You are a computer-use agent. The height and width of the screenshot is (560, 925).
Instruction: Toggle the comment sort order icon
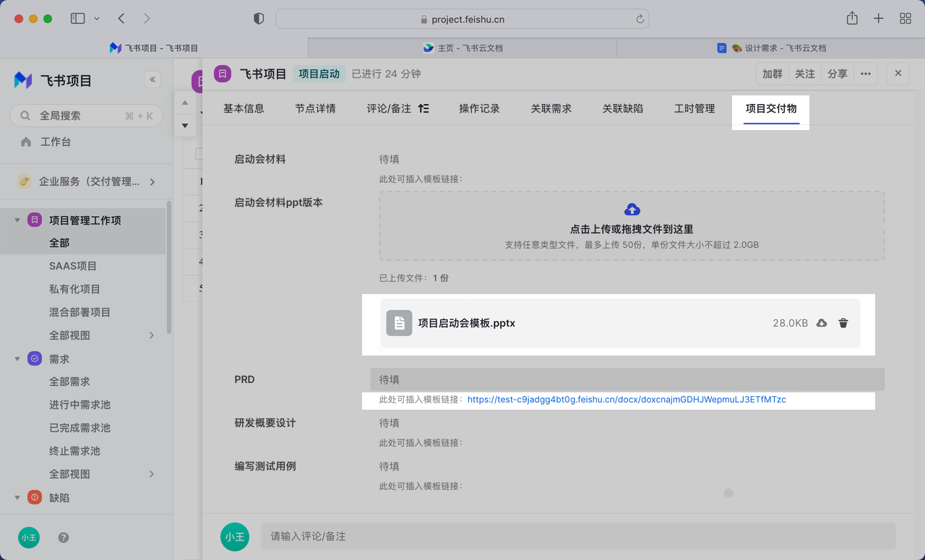[x=423, y=108]
